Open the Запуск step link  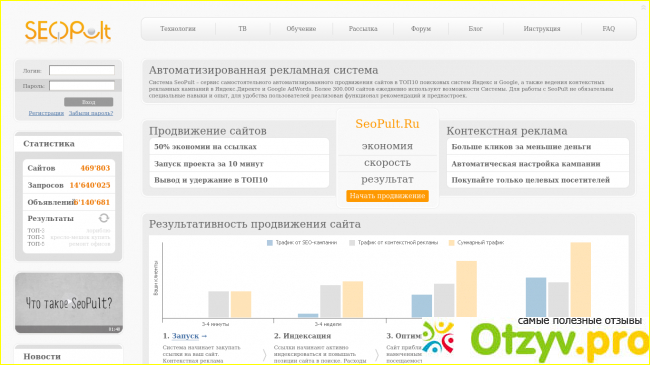coord(185,336)
